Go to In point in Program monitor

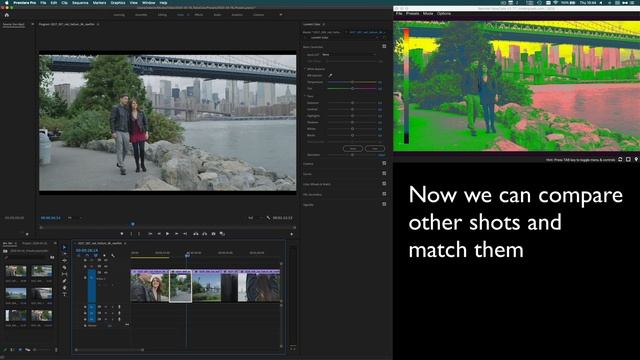150,234
